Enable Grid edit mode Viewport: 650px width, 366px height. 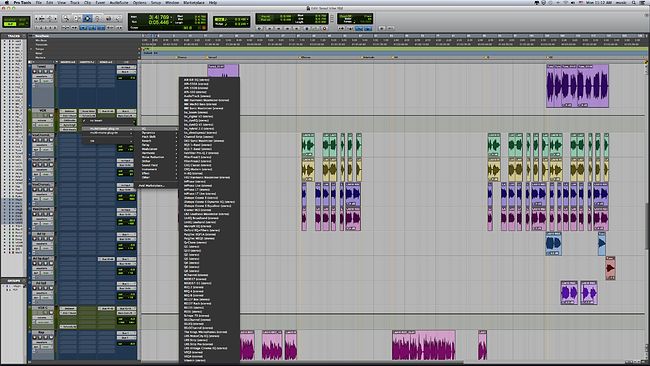pos(23,24)
